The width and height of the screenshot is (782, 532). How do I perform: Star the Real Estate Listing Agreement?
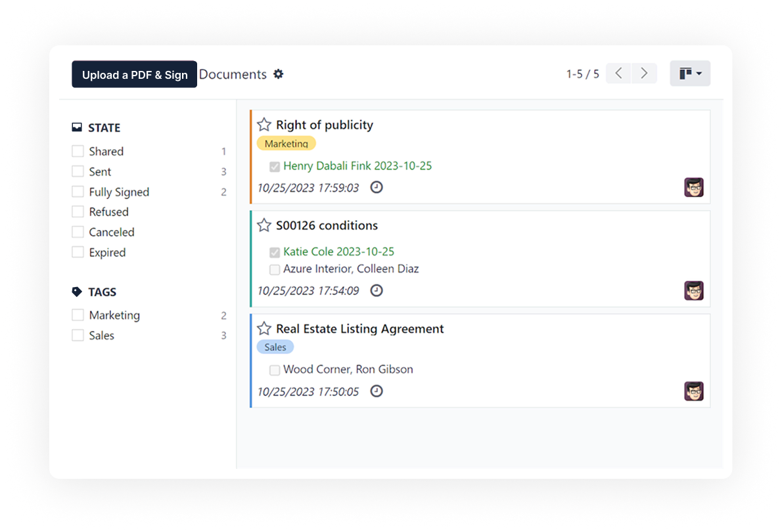pyautogui.click(x=264, y=328)
